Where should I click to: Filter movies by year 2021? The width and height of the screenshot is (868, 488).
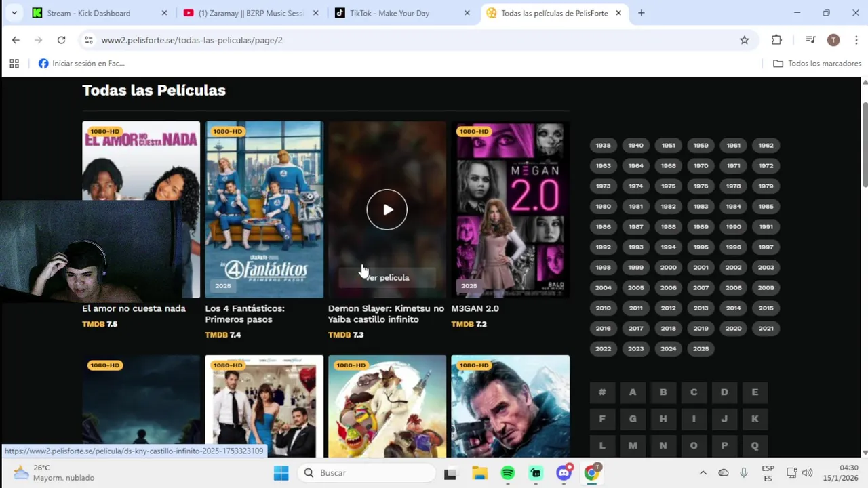tap(766, 328)
